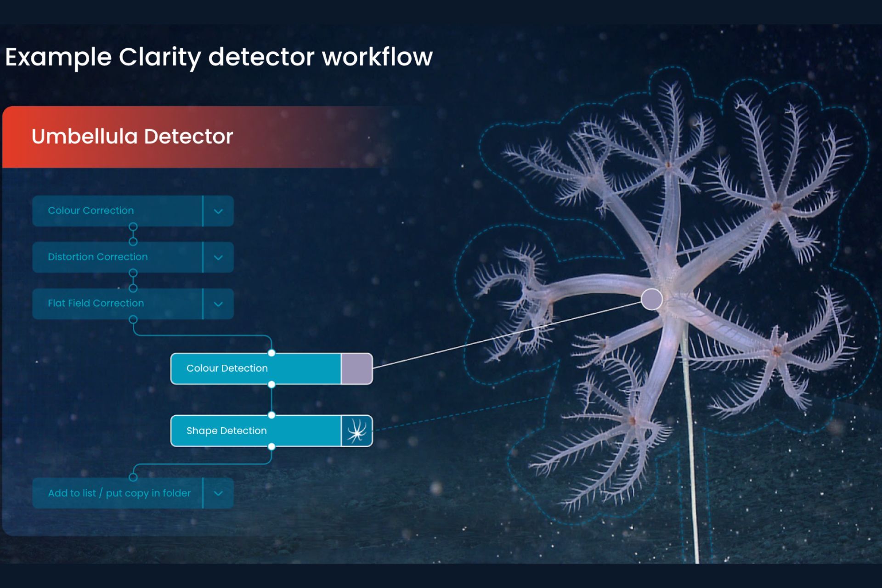Click the connector node beneath Shape Detection
This screenshot has height=588, width=882.
pos(271,447)
